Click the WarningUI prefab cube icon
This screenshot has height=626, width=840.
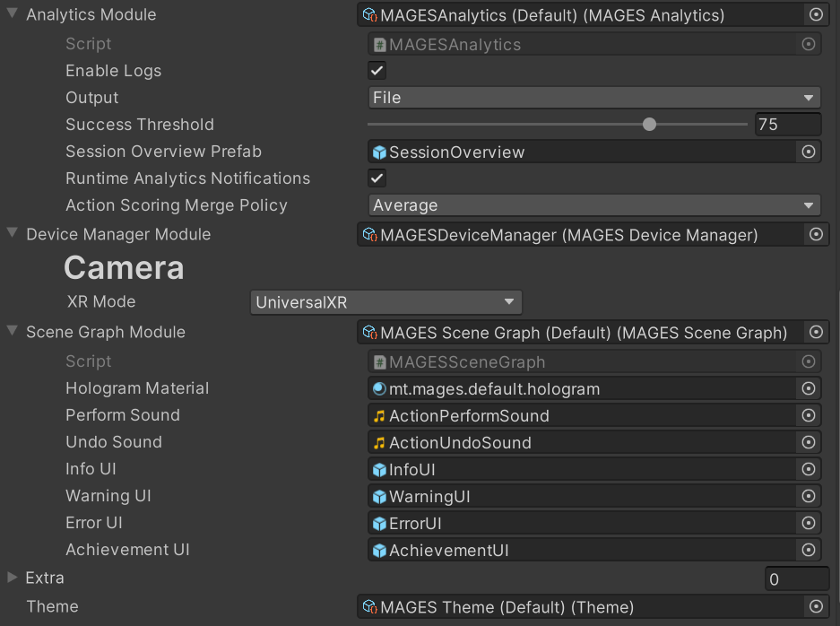pos(379,497)
